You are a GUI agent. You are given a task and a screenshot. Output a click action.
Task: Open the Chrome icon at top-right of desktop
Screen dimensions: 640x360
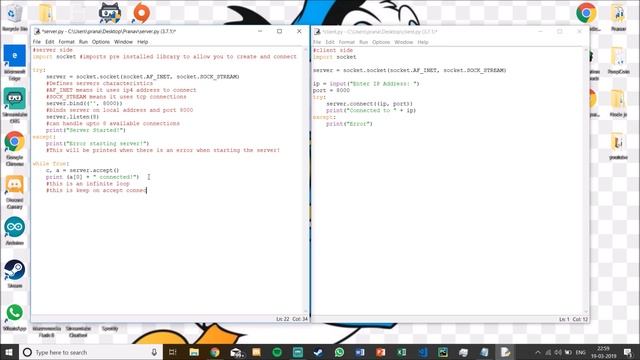586,13
